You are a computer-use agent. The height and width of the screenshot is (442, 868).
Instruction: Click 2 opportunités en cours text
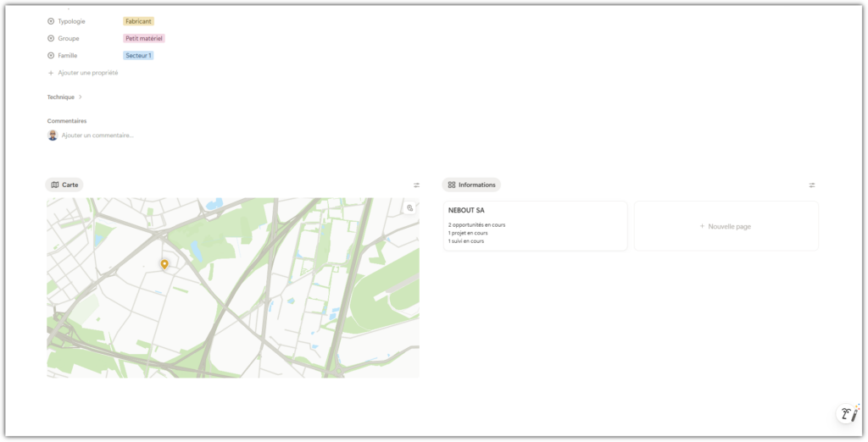tap(476, 225)
